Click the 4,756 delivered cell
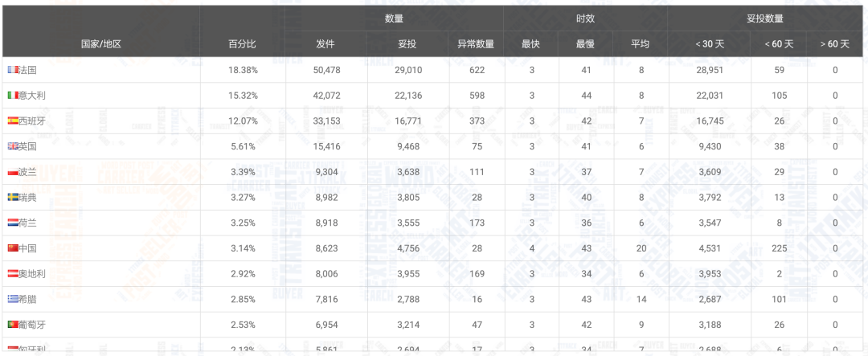The width and height of the screenshot is (868, 356). coord(409,248)
